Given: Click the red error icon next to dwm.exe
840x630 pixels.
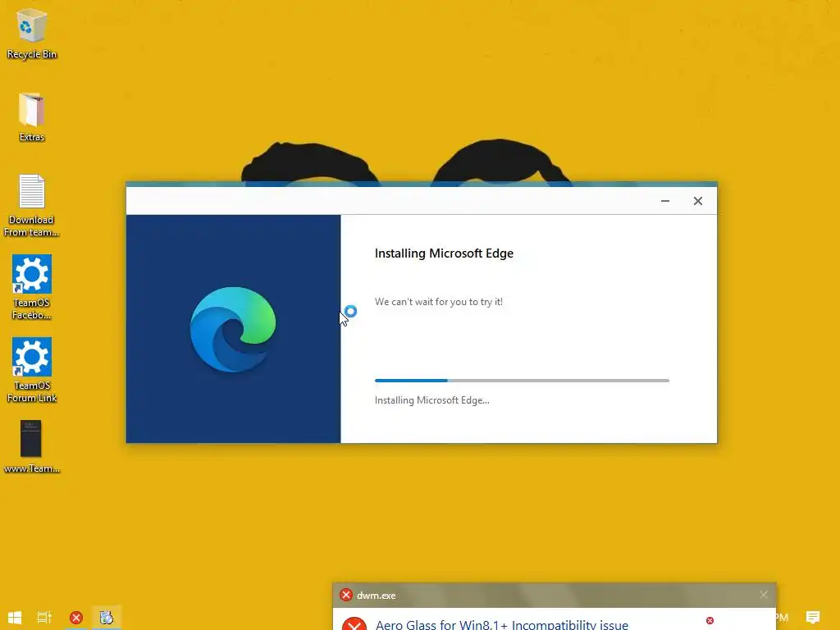Looking at the screenshot, I should 346,595.
